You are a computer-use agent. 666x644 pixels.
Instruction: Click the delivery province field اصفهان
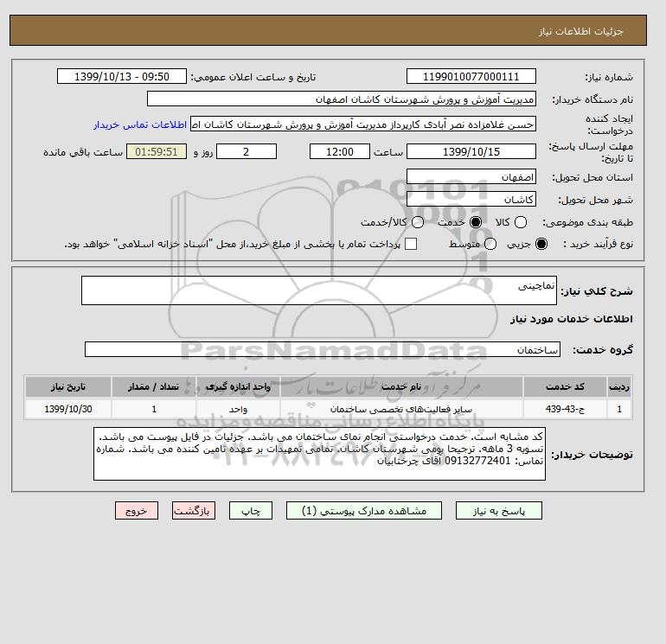(471, 176)
